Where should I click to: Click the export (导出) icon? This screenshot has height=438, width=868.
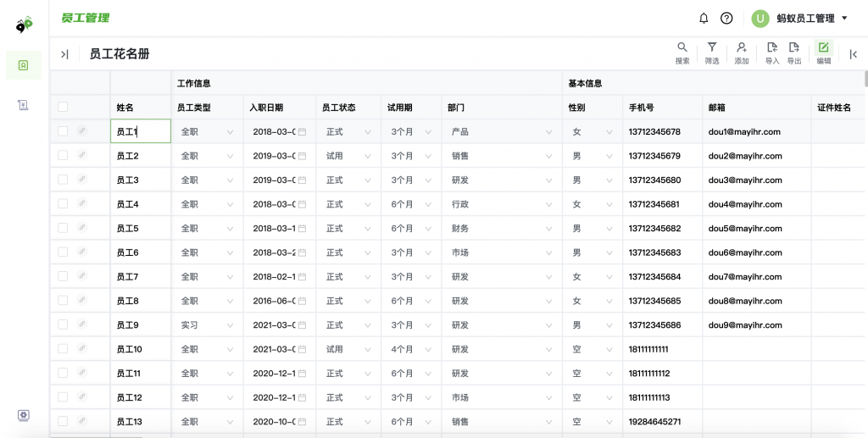pyautogui.click(x=794, y=48)
